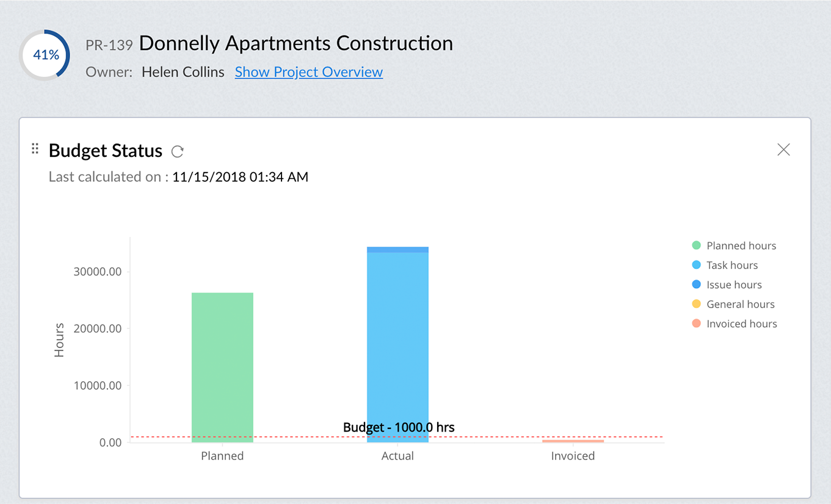Click the Actual axis label
The image size is (831, 504).
[x=397, y=456]
